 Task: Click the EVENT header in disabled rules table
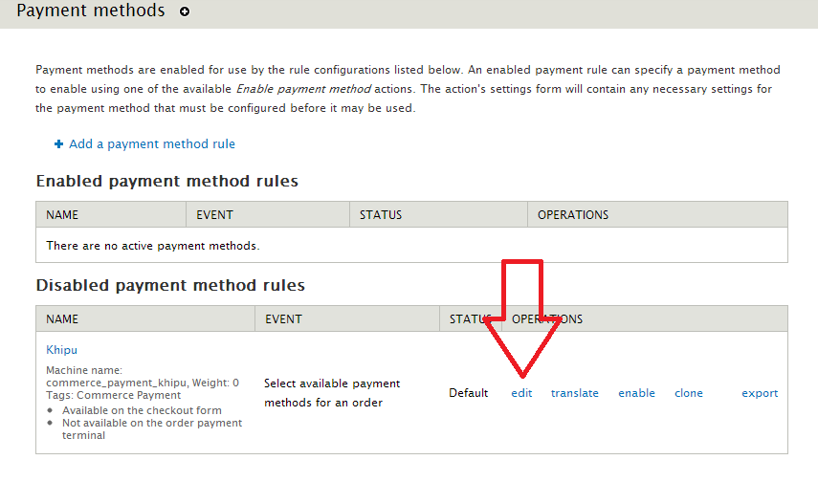pos(283,319)
